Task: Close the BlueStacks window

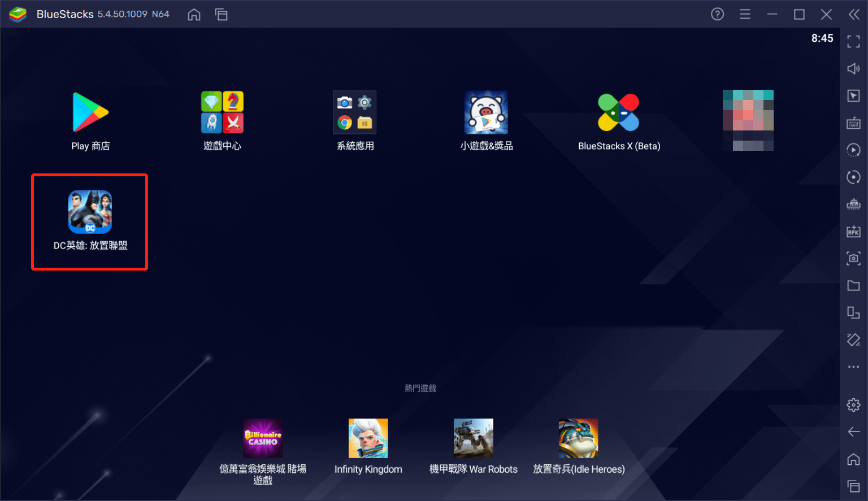Action: (x=826, y=14)
